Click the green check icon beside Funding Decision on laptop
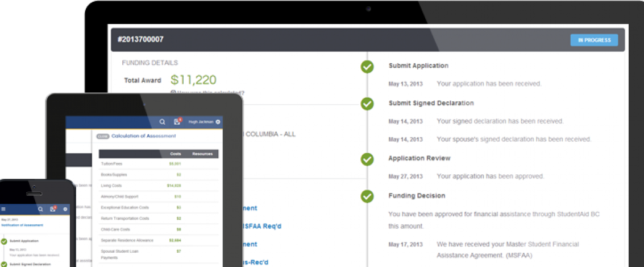This screenshot has width=644, height=267. point(367,196)
